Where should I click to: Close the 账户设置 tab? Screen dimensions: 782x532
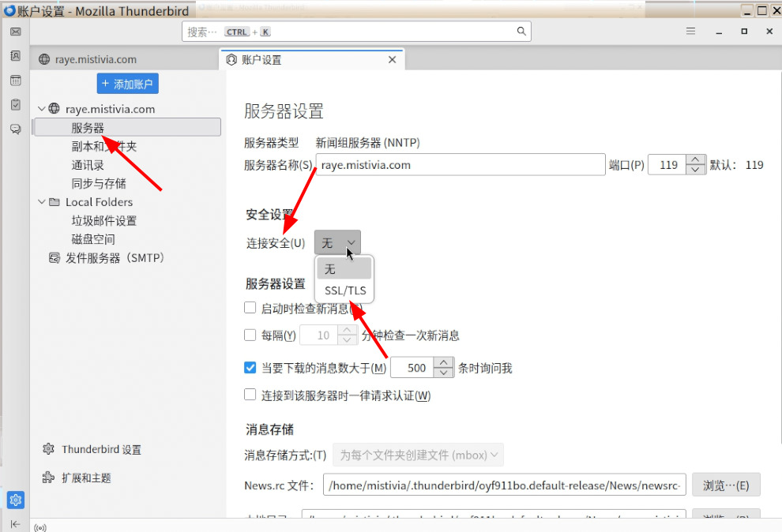(392, 60)
